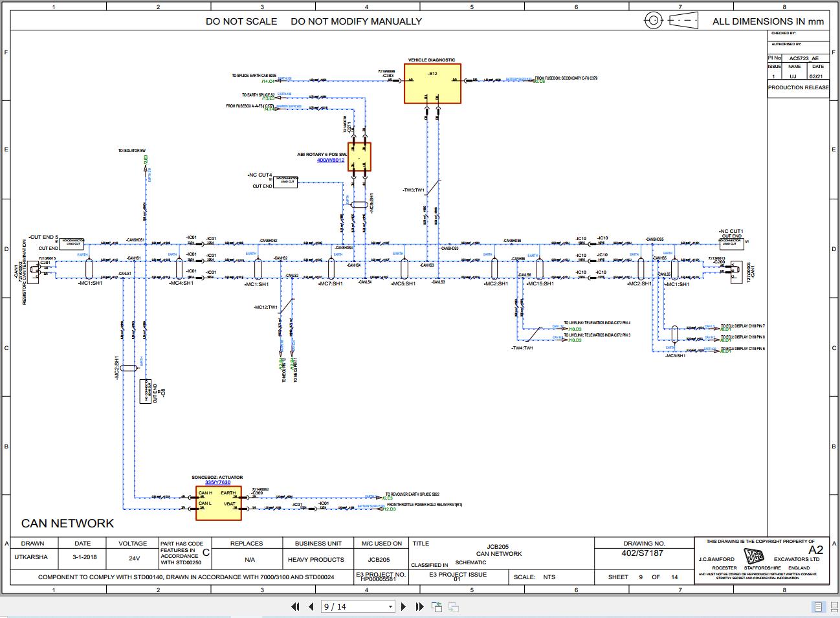Click the PRODUCTION RELEASE text
This screenshot has width=840, height=618.
799,87
